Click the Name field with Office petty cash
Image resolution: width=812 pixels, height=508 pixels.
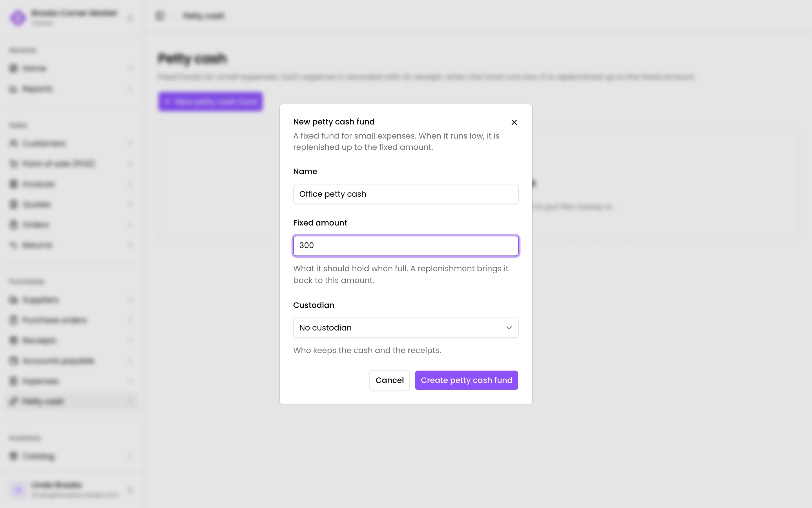(x=406, y=194)
